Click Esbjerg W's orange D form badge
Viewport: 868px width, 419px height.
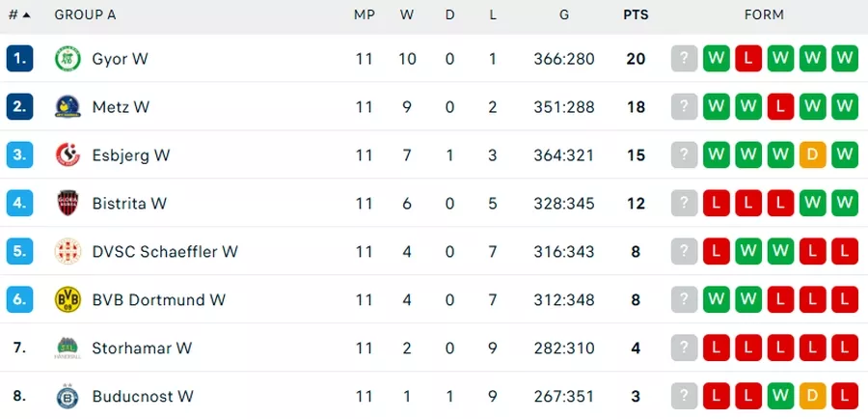tap(813, 155)
